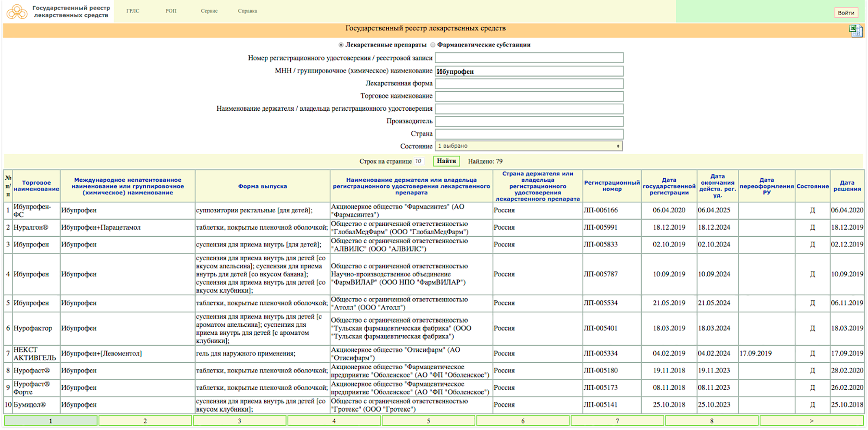Select the Лекарственные препараты radio button
This screenshot has width=868, height=430.
pyautogui.click(x=341, y=45)
